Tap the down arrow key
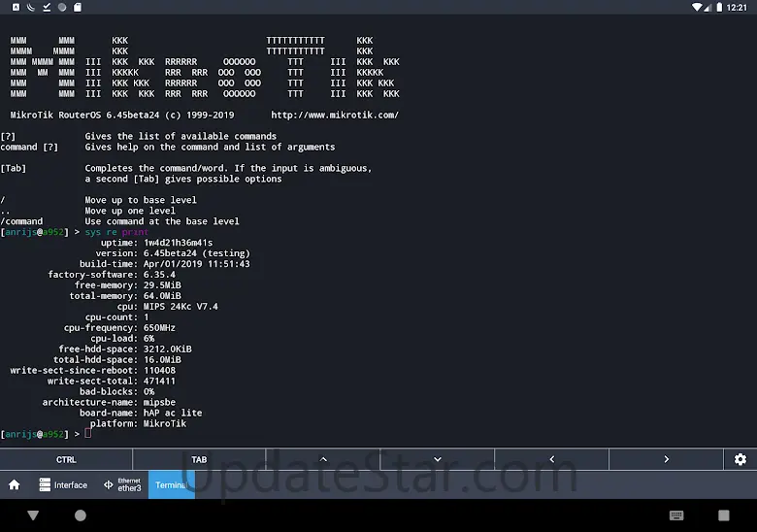 (438, 459)
